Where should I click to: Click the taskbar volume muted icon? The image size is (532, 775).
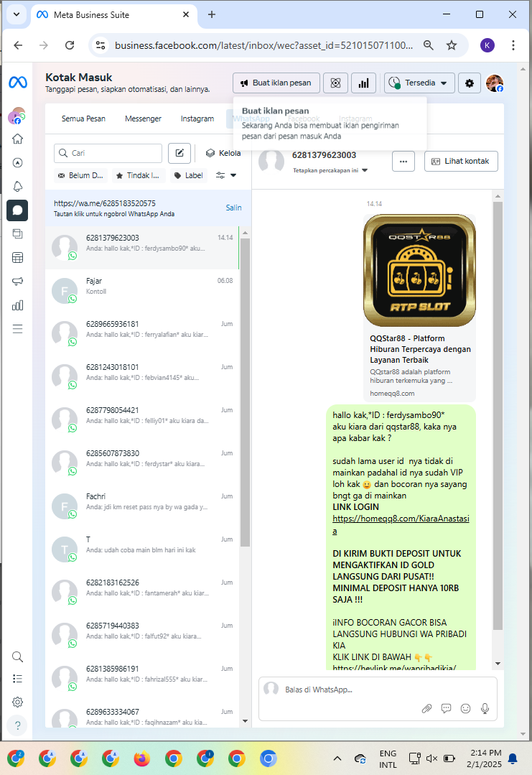(x=431, y=758)
